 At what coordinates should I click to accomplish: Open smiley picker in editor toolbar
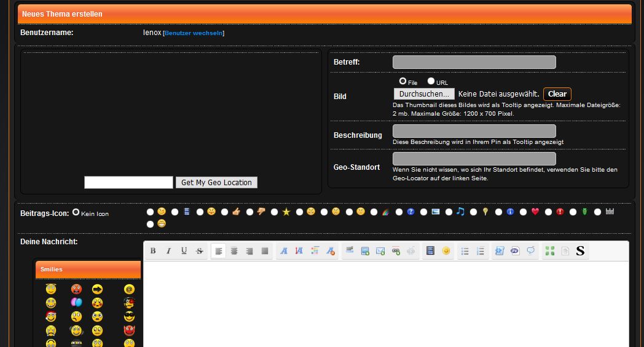[x=446, y=251]
